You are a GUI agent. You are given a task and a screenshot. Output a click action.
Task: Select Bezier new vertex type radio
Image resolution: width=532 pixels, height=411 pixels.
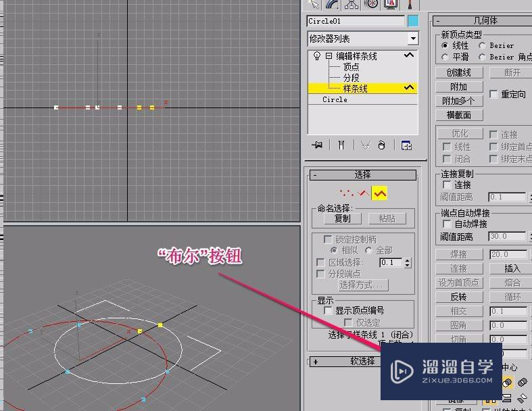(482, 45)
